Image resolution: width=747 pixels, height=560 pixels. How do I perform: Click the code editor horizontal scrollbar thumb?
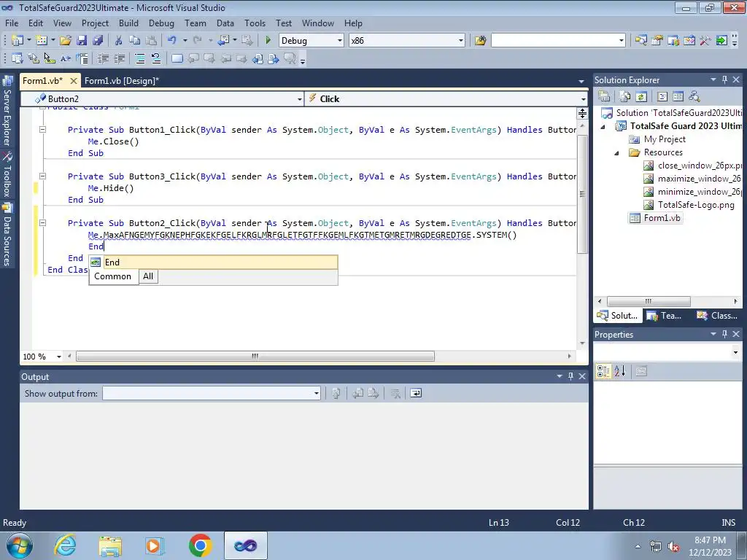pos(255,356)
